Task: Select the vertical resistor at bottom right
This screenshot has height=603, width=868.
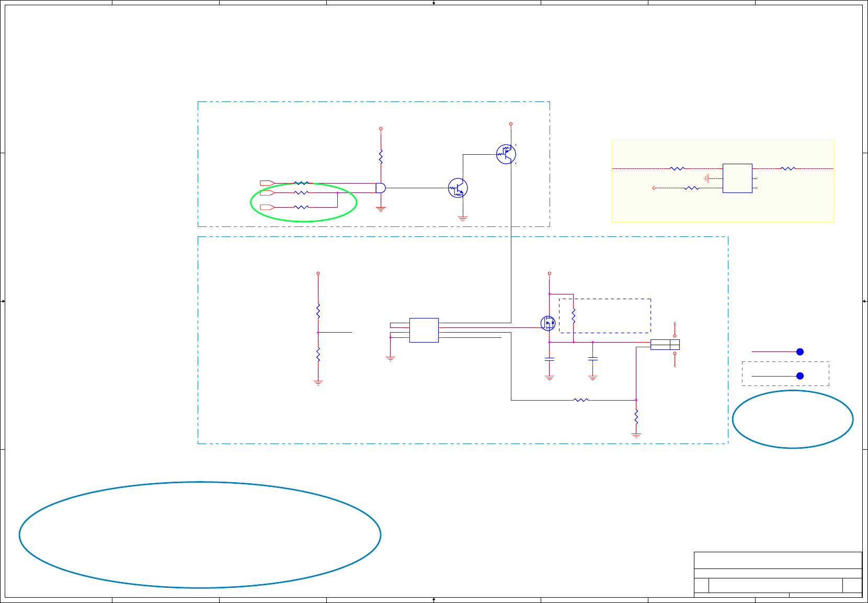Action: click(636, 417)
